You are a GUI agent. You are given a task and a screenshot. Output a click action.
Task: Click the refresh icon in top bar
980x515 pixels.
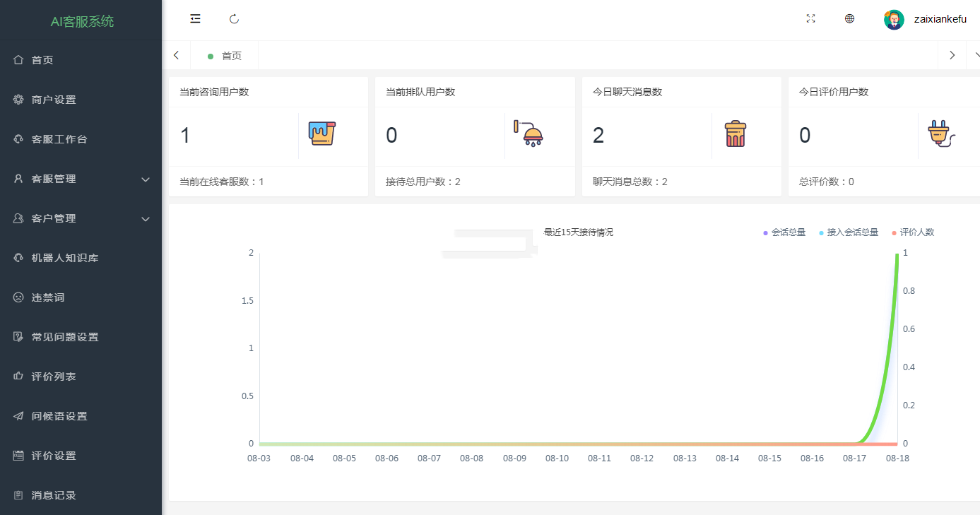click(x=235, y=19)
